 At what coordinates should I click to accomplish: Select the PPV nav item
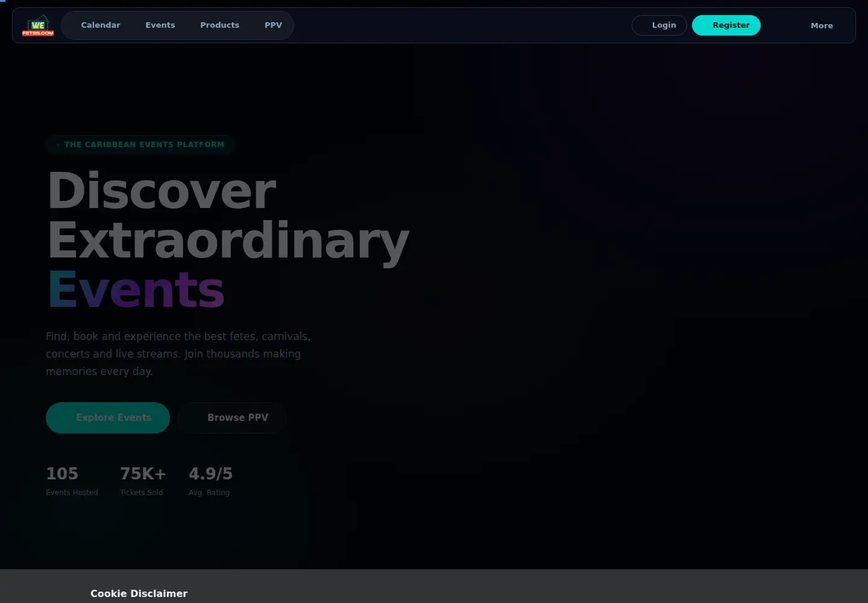coord(273,25)
